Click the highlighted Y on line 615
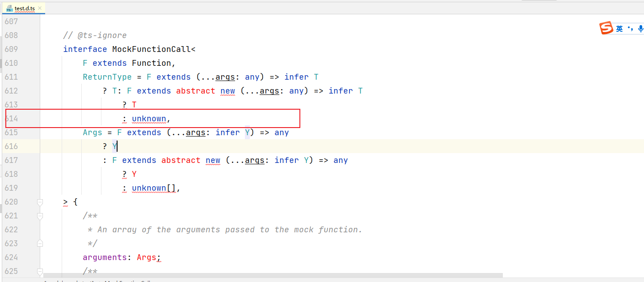The height and width of the screenshot is (282, 644). [x=247, y=132]
